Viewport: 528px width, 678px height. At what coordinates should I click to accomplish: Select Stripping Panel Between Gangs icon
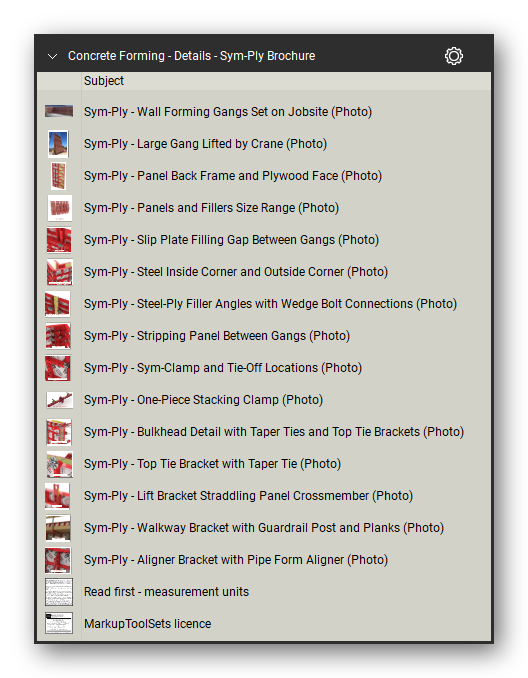point(58,336)
